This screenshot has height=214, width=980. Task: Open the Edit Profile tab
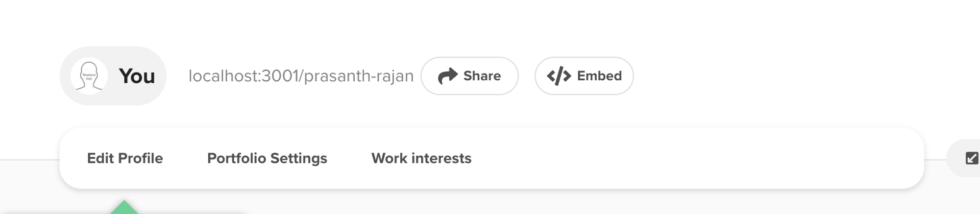pos(125,158)
